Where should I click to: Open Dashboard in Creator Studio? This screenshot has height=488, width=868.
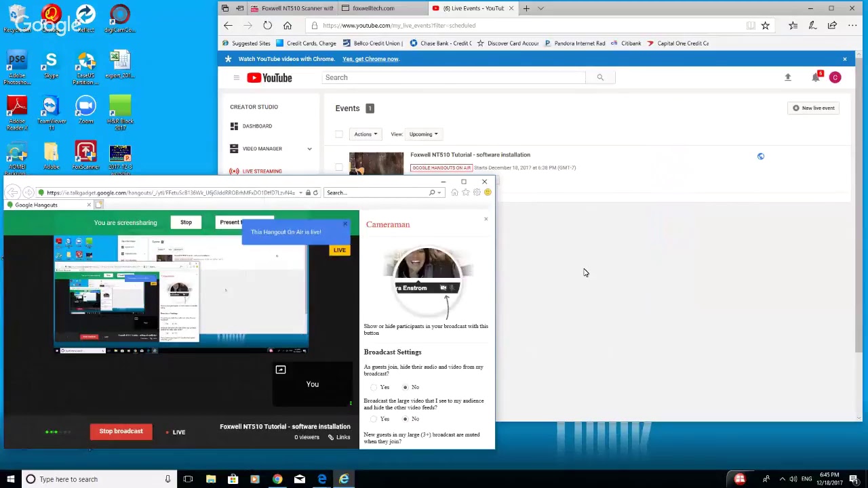pos(257,126)
